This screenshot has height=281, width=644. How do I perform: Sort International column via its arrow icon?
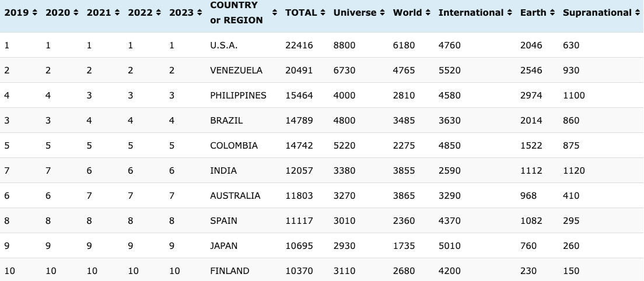point(509,13)
